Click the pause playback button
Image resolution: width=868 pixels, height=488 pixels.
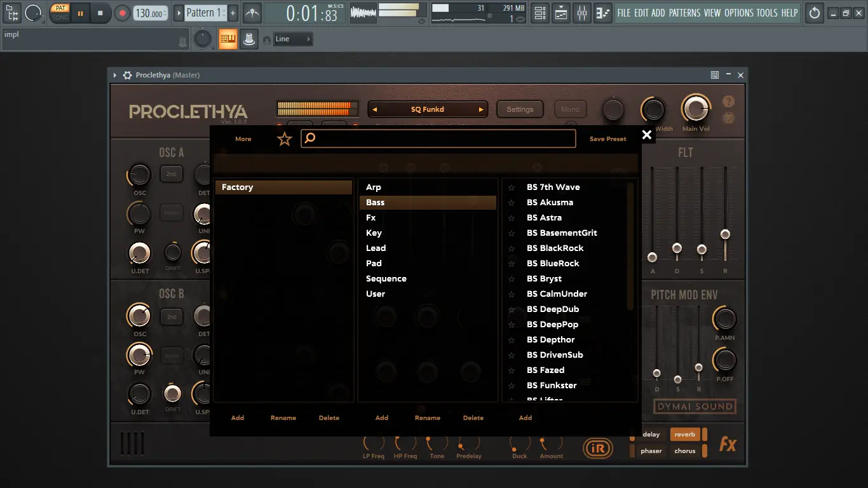[80, 13]
